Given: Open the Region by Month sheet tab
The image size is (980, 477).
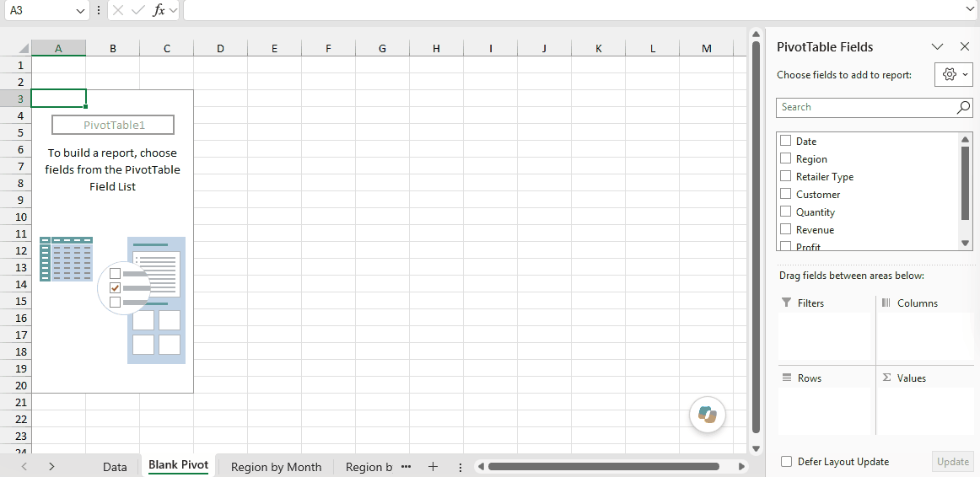Looking at the screenshot, I should click(277, 467).
